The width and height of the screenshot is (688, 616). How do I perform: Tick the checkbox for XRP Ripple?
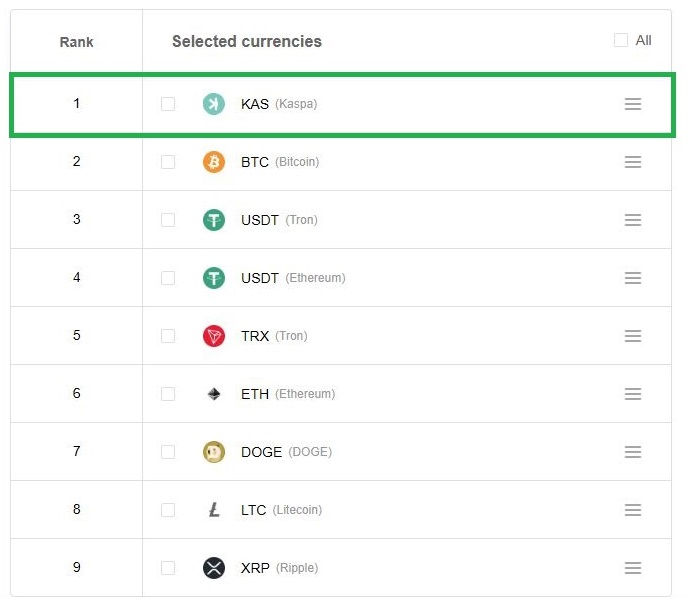coord(168,568)
